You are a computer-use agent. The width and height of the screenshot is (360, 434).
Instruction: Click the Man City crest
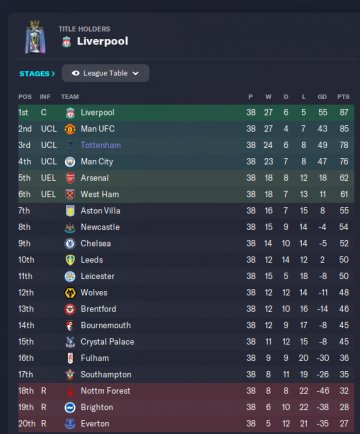[70, 162]
